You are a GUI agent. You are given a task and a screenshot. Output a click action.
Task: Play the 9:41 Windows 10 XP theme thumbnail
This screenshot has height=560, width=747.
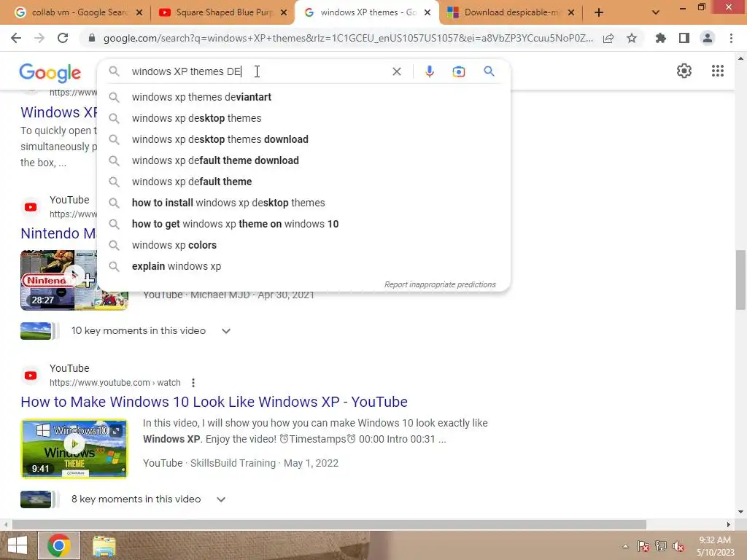click(74, 448)
